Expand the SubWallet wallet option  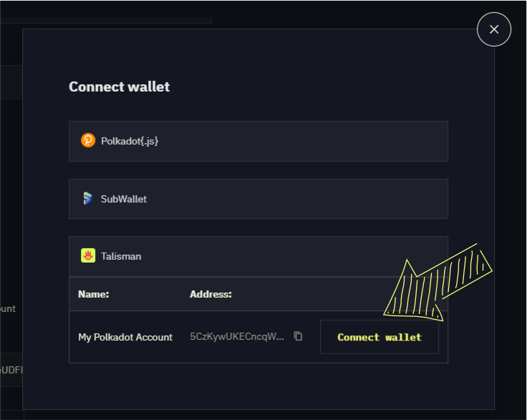pyautogui.click(x=258, y=199)
